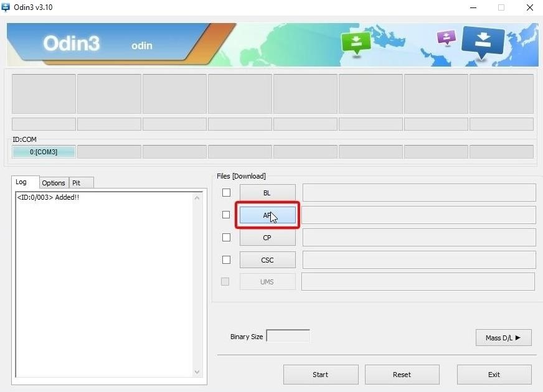Click the Start button to begin flashing
The height and width of the screenshot is (392, 543).
[320, 374]
